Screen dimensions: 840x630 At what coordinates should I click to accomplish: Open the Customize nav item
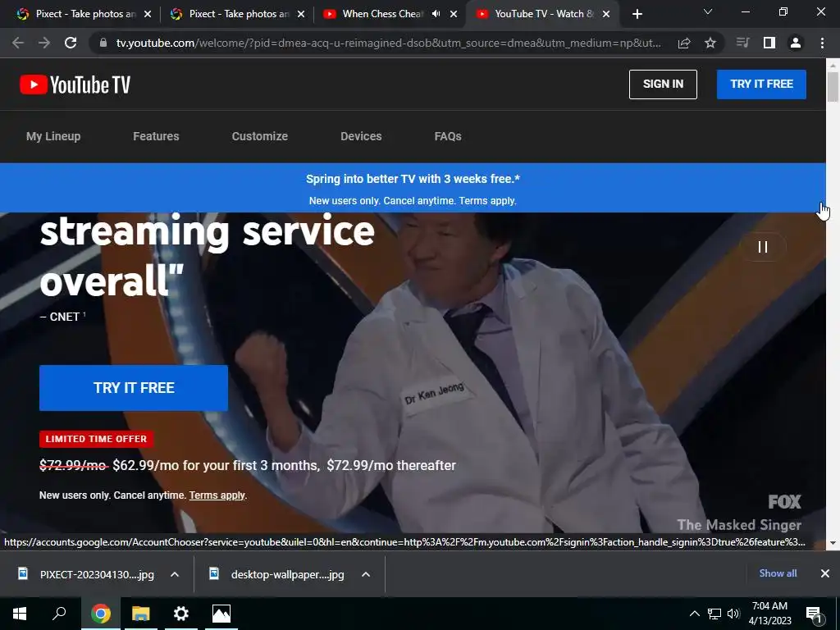pos(260,136)
